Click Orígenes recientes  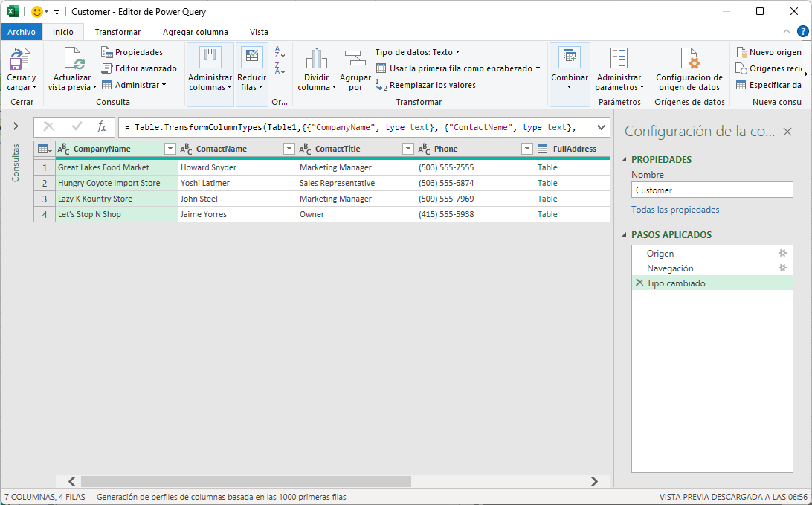(769, 68)
